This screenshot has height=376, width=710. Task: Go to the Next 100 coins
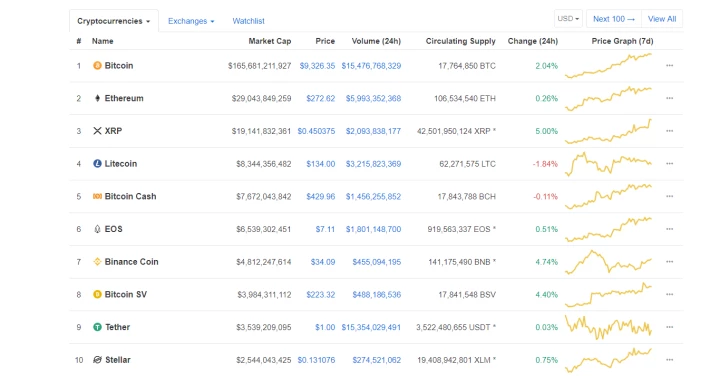(x=614, y=19)
